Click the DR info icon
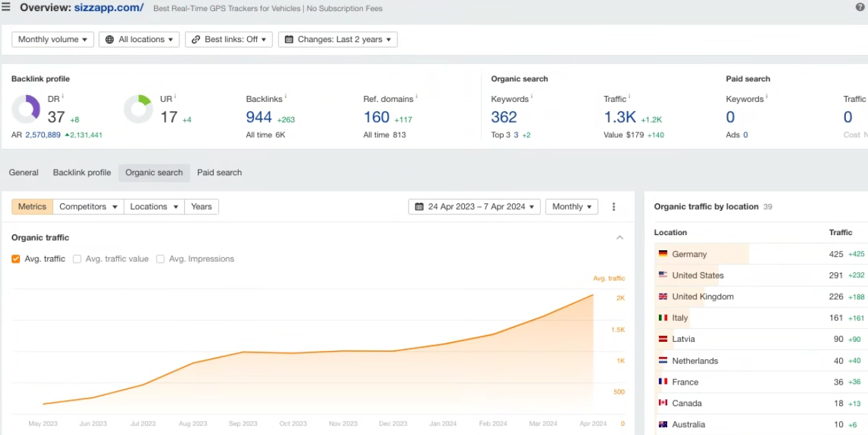This screenshot has width=868, height=435. click(63, 97)
